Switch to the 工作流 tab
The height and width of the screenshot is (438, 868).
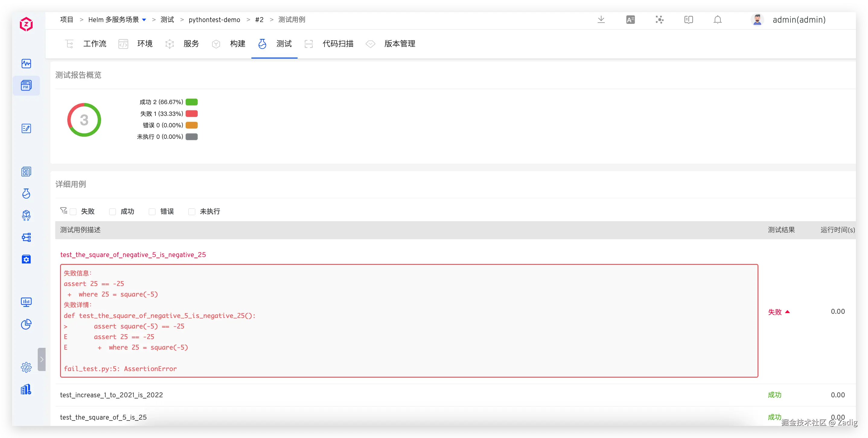point(94,44)
